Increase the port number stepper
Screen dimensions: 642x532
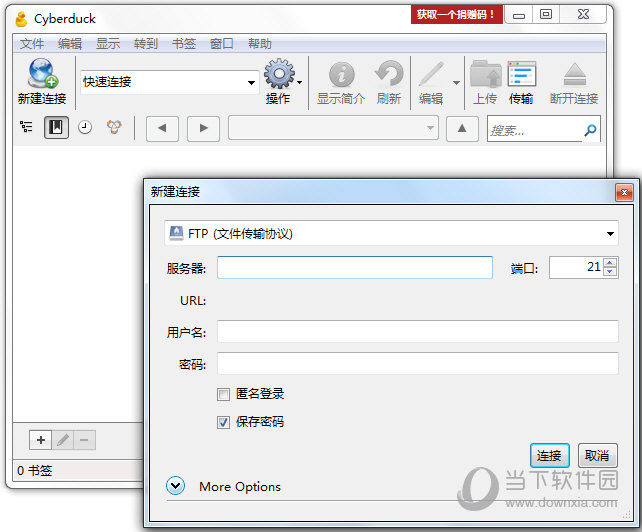[610, 263]
